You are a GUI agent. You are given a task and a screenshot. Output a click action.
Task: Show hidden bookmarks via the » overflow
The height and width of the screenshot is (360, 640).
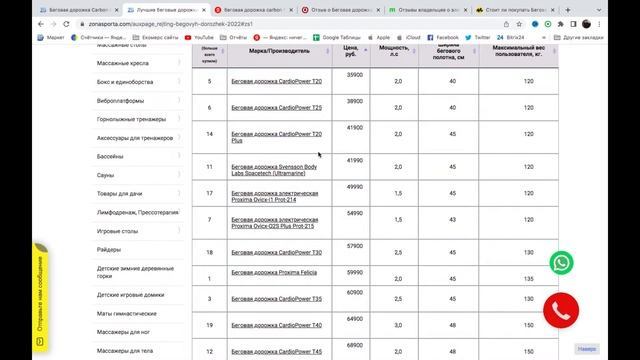[x=544, y=38]
